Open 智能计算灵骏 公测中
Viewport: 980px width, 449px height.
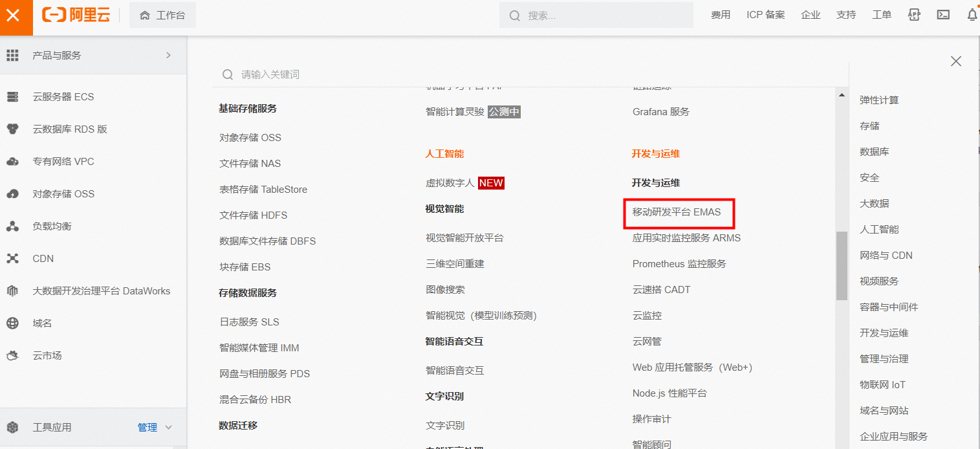point(473,112)
